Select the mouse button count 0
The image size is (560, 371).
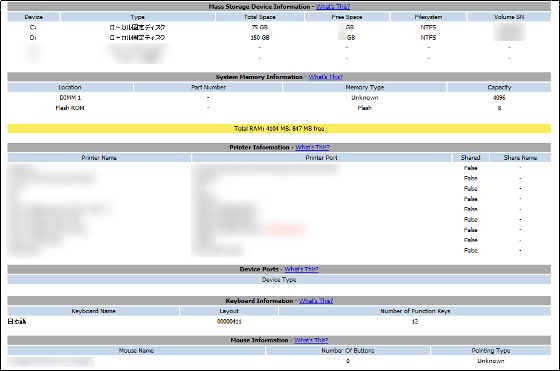[x=348, y=361]
